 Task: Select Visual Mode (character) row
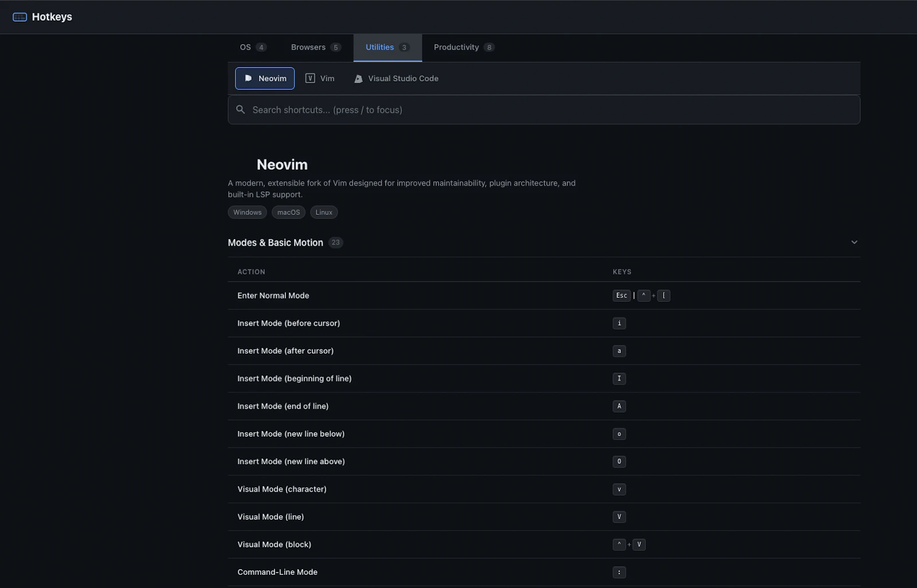pyautogui.click(x=544, y=489)
